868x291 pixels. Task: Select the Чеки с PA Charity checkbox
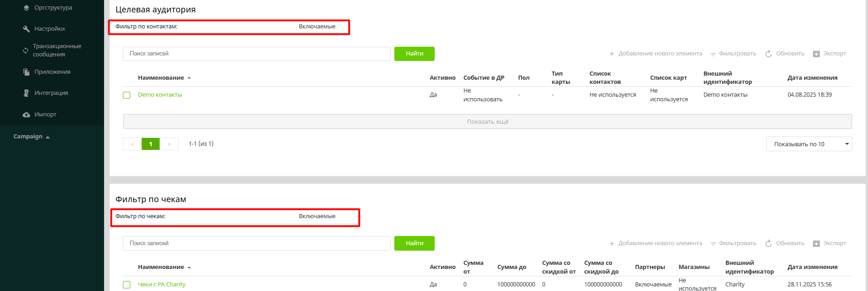127,285
